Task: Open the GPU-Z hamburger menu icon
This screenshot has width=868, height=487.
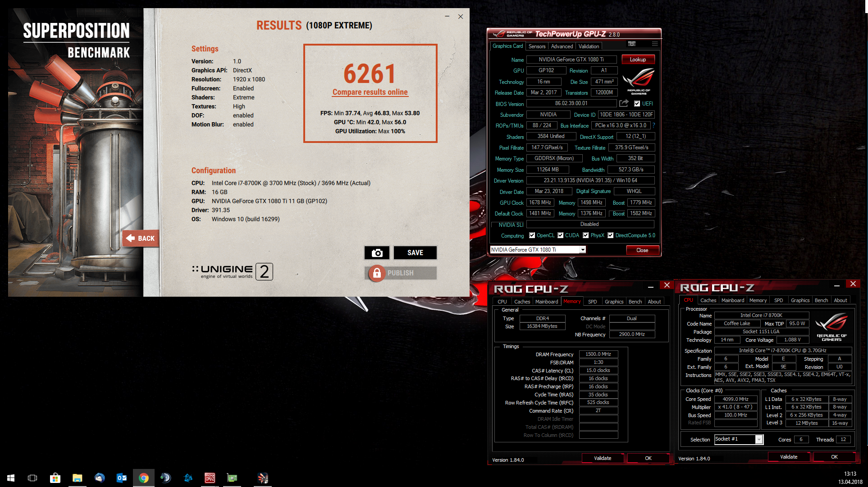Action: (655, 44)
